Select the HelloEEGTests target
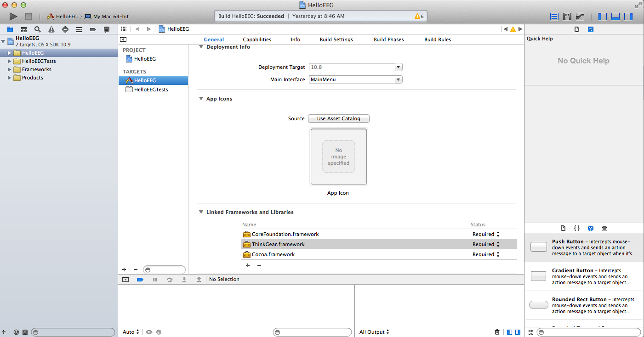 point(151,90)
